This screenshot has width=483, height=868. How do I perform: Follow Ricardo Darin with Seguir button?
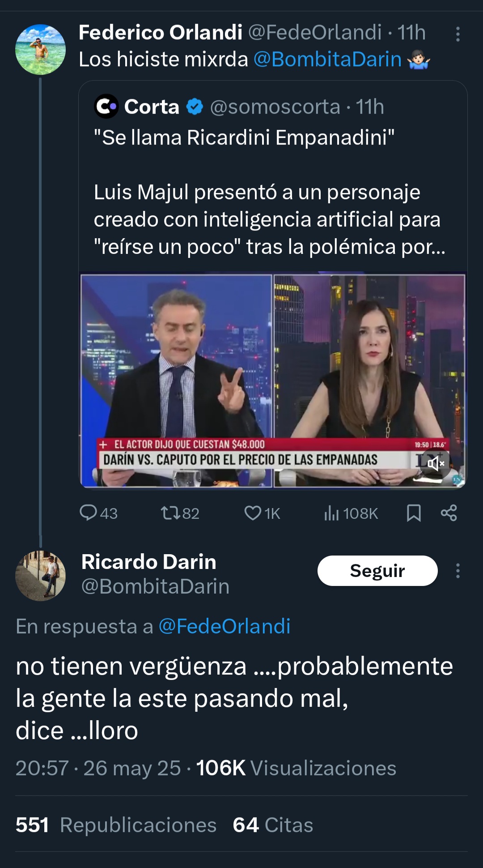[377, 571]
